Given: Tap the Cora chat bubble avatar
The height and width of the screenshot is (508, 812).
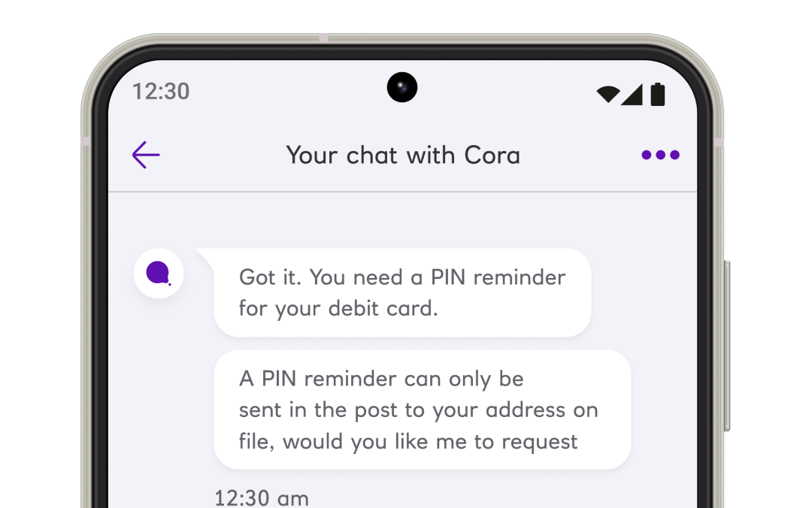Looking at the screenshot, I should click(x=159, y=274).
